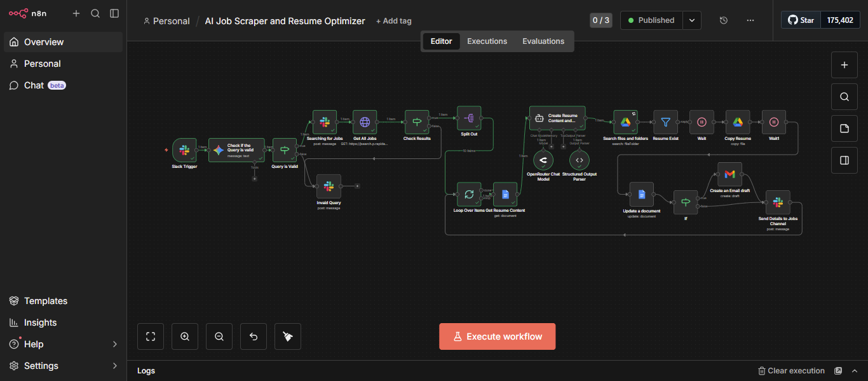
Task: Tidy up the workflow nodes
Action: click(288, 336)
